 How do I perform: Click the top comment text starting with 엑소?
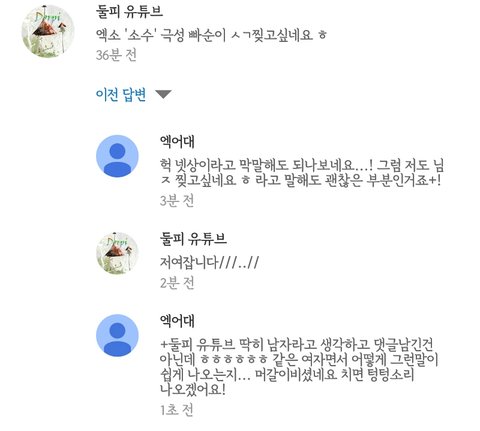point(211,34)
